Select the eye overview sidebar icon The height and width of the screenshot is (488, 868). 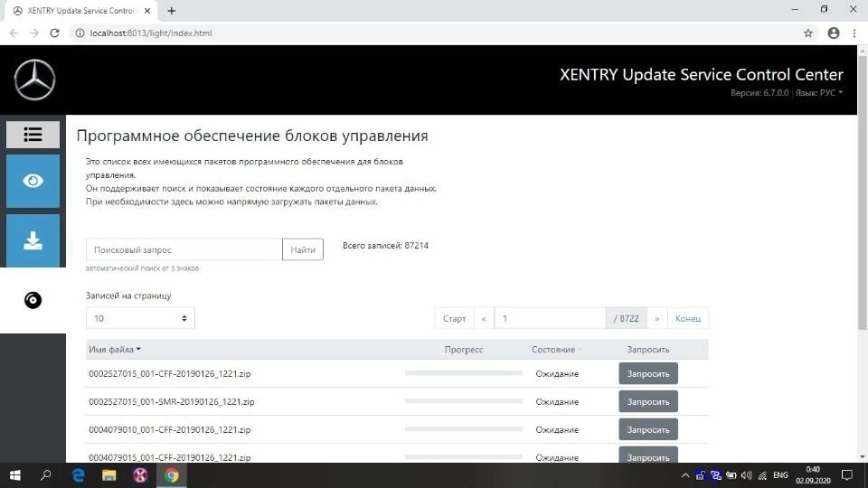tap(33, 181)
